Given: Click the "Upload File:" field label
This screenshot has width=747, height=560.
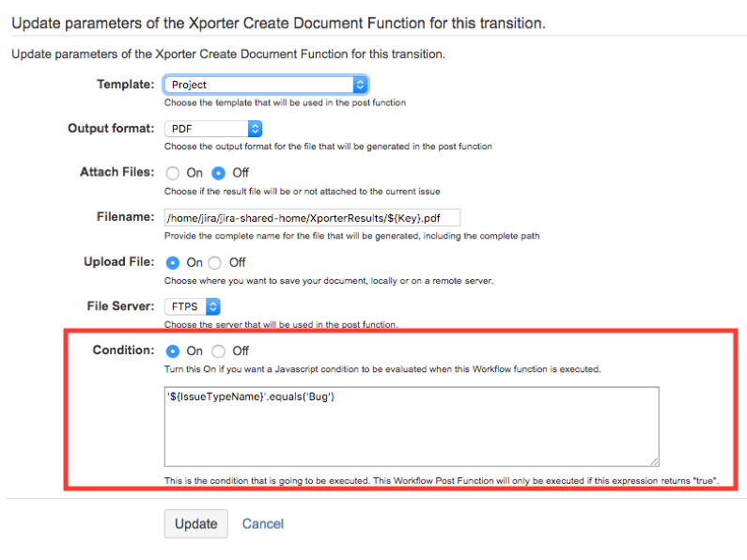Looking at the screenshot, I should [x=118, y=262].
